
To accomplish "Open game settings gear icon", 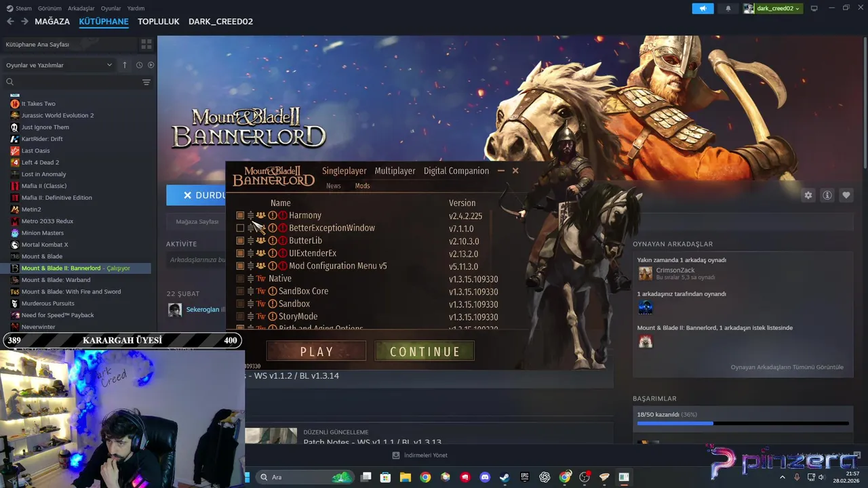I will 808,195.
